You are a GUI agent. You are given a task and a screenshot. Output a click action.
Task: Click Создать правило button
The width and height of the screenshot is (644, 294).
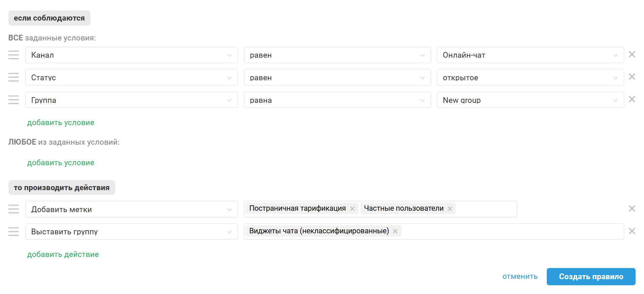click(591, 276)
